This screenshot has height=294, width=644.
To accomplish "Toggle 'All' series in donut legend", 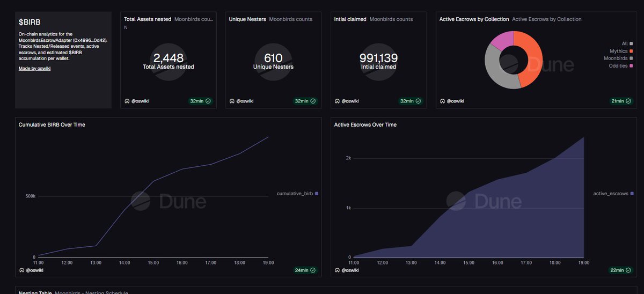I will pos(627,43).
